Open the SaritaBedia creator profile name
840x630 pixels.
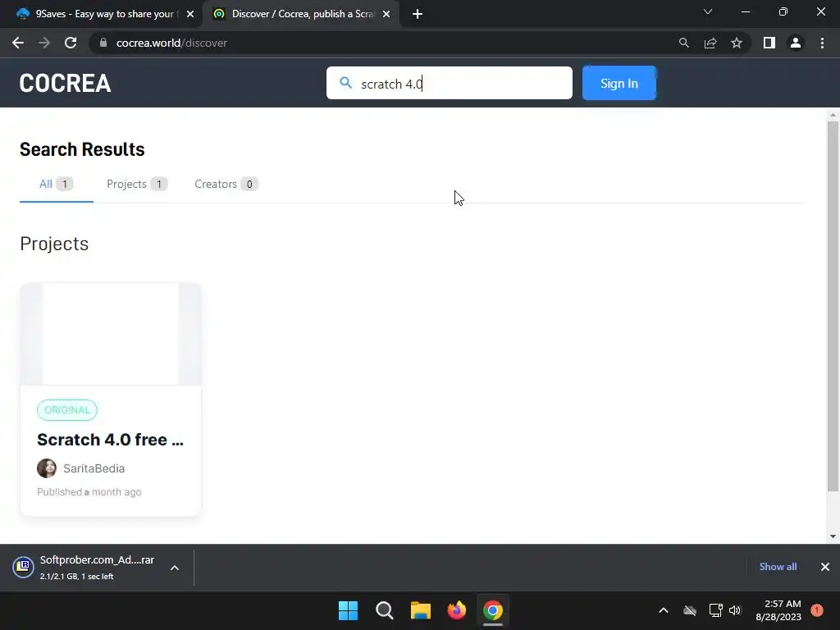94,468
